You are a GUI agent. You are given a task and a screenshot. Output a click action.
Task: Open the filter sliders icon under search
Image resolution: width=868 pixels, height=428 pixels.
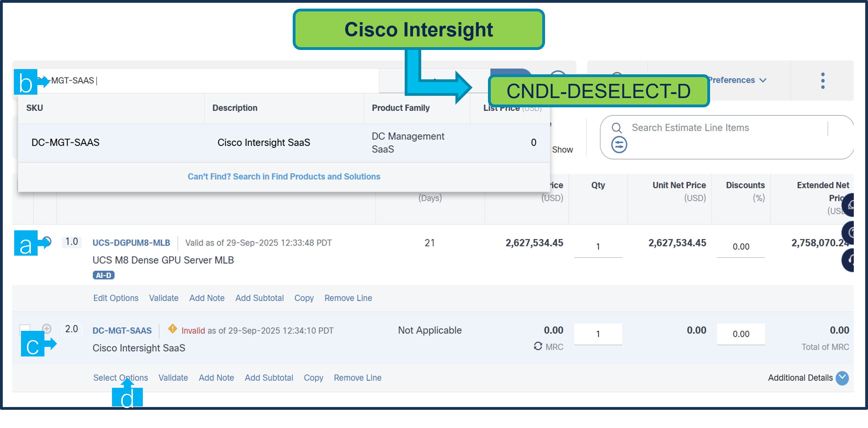pyautogui.click(x=619, y=145)
